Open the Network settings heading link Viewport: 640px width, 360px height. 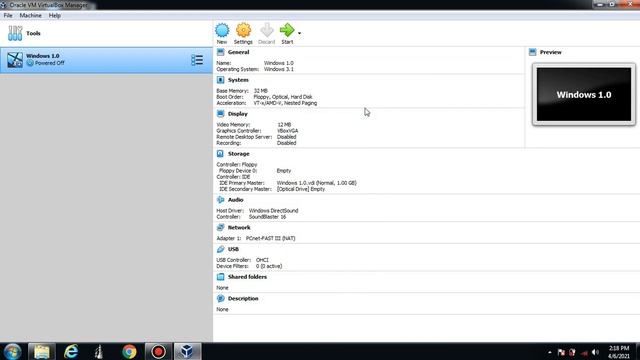click(239, 227)
